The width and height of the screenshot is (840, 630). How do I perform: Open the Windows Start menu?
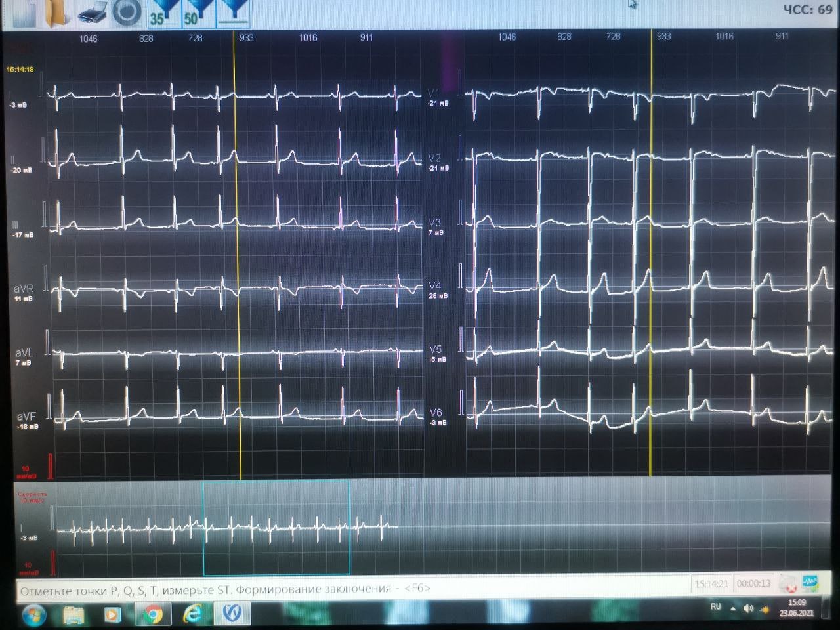coord(33,615)
